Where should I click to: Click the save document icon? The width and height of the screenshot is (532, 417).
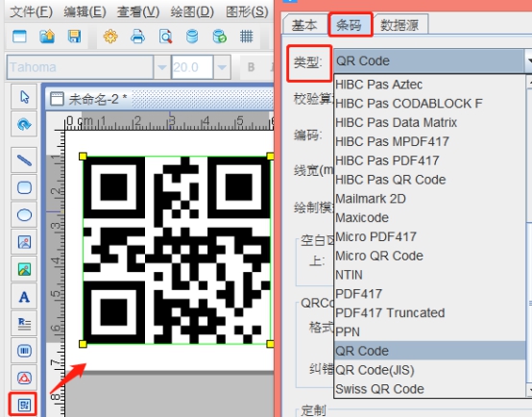tap(74, 36)
